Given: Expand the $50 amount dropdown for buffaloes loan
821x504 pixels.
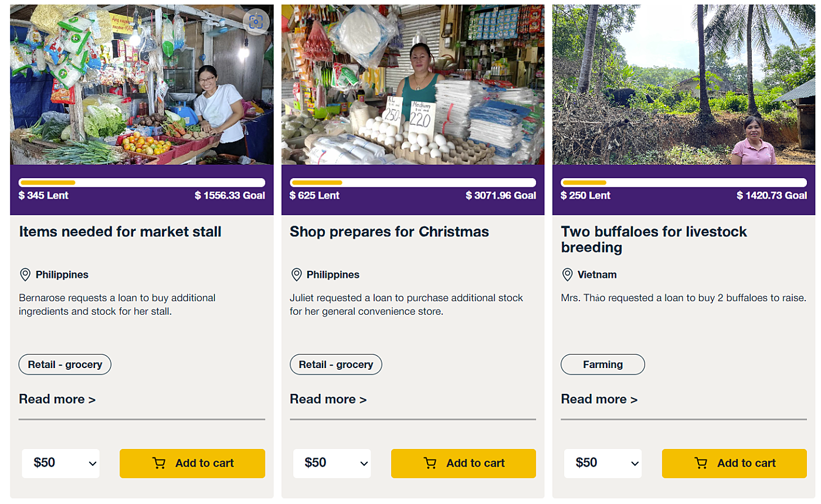Looking at the screenshot, I should point(602,464).
